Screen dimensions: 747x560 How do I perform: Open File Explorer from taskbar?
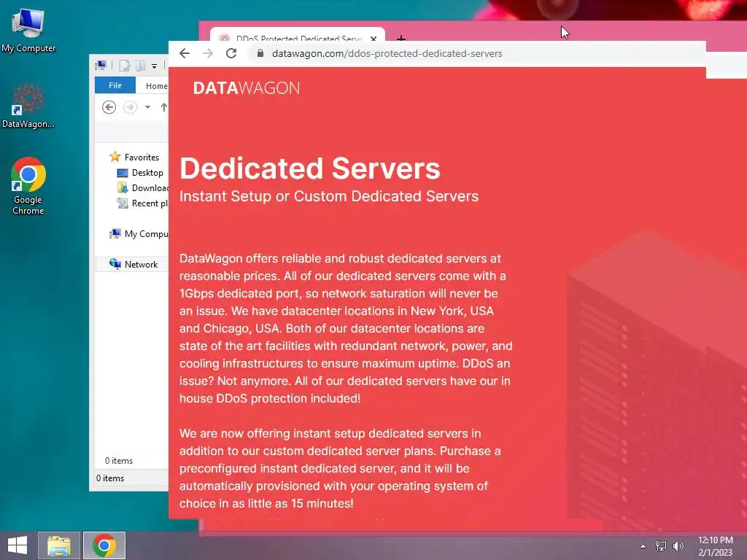(59, 545)
